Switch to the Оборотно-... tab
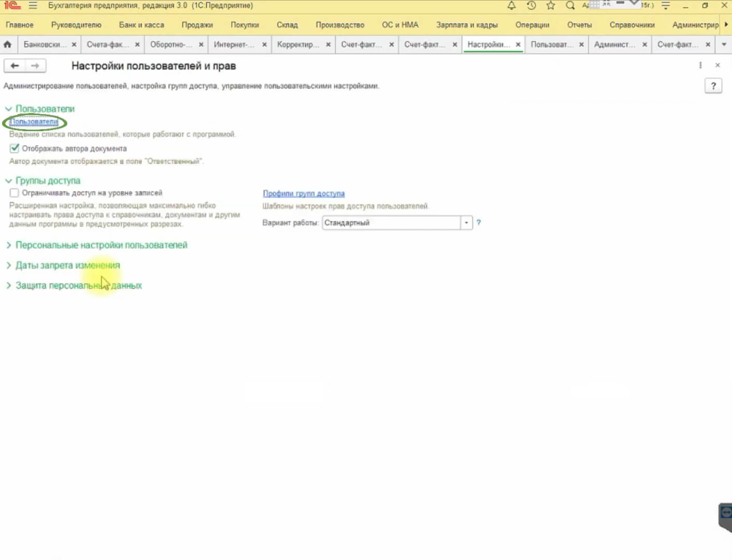This screenshot has height=560, width=732. (x=171, y=45)
